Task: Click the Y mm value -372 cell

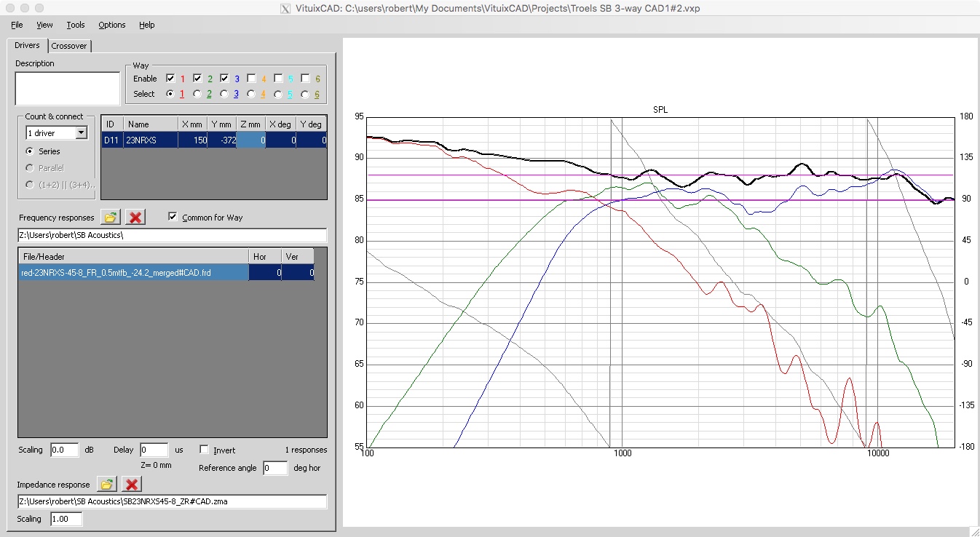Action: tap(222, 140)
